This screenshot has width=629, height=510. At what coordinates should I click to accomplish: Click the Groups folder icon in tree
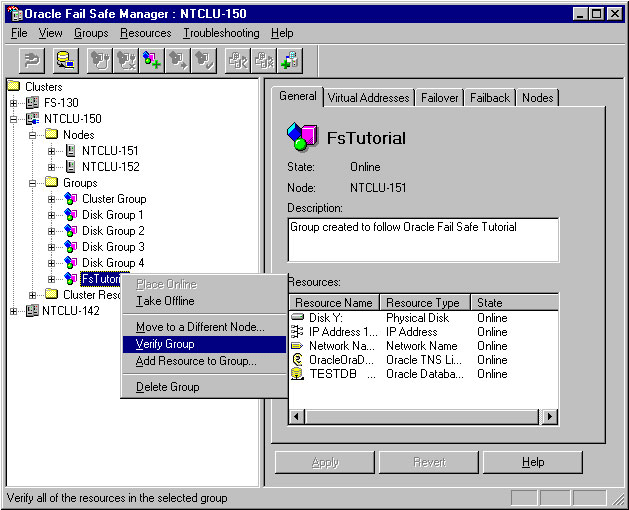51,182
